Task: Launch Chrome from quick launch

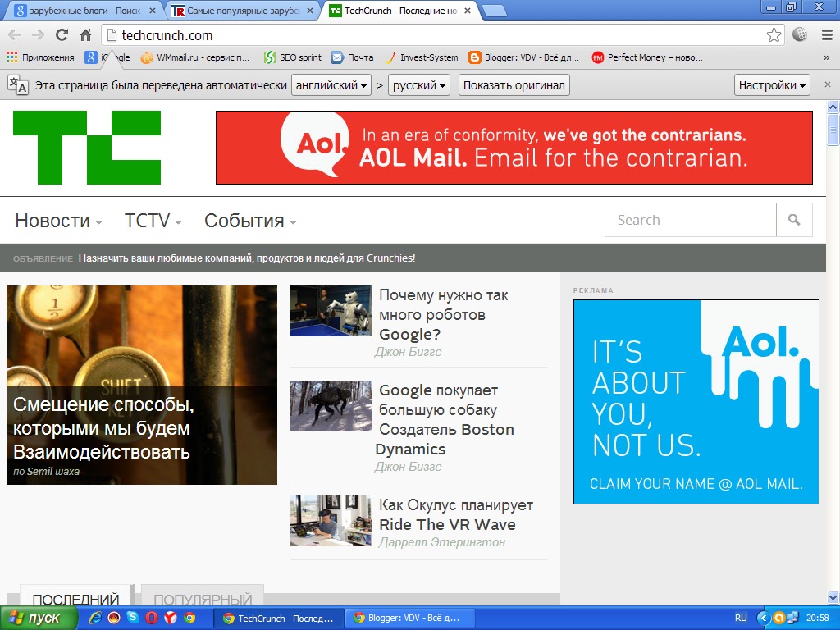Action: pos(189,618)
